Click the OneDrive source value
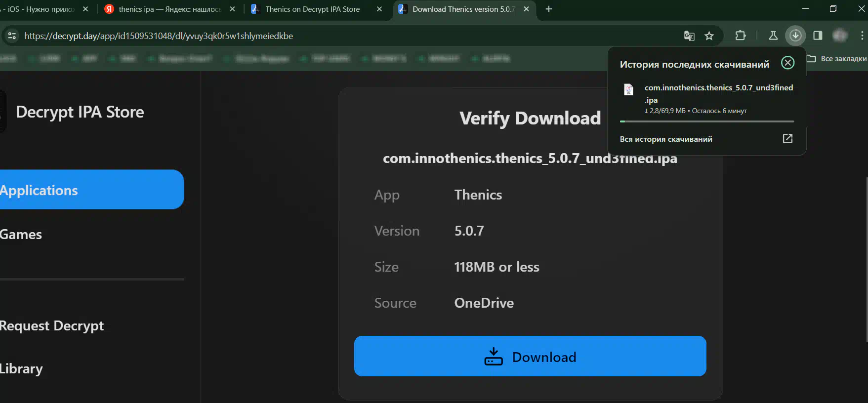Screen dimensions: 868x403 484,303
